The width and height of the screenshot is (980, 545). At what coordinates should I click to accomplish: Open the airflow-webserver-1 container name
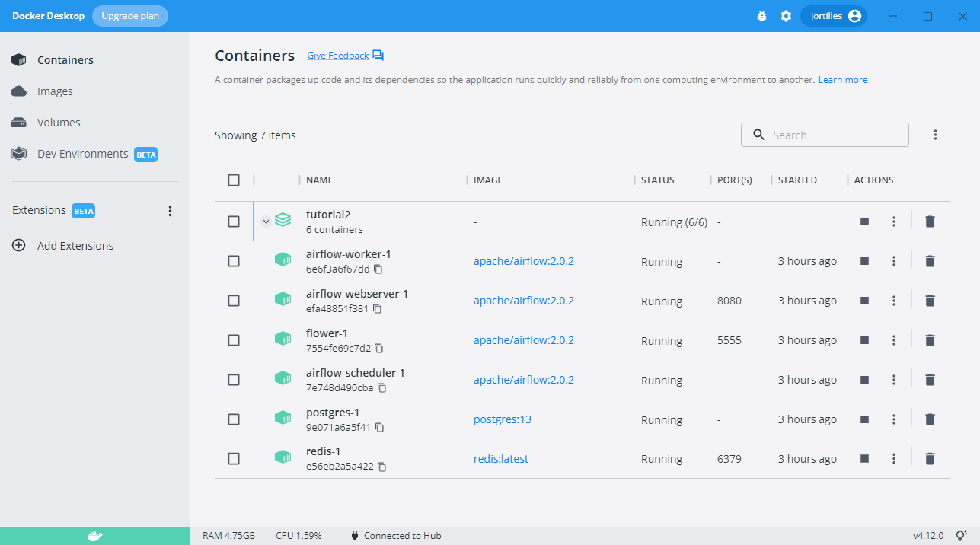tap(357, 294)
